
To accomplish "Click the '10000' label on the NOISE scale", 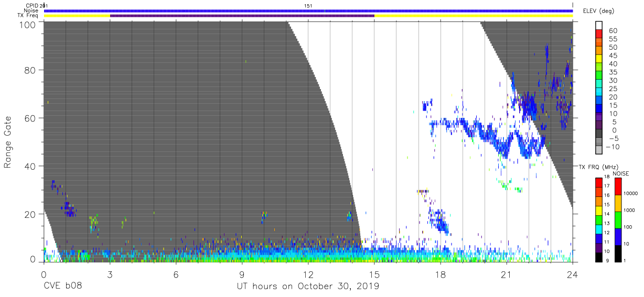I will pos(631,193).
